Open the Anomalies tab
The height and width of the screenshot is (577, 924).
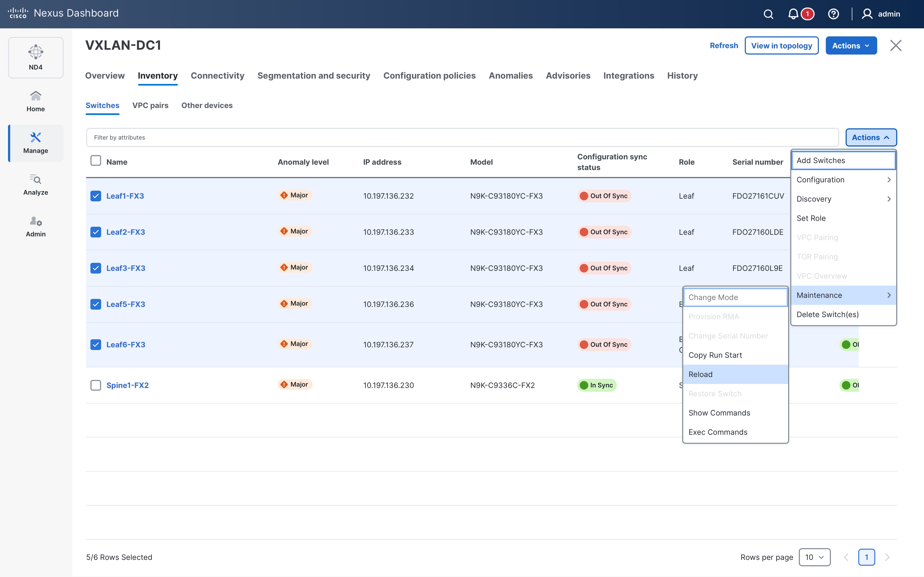511,76
